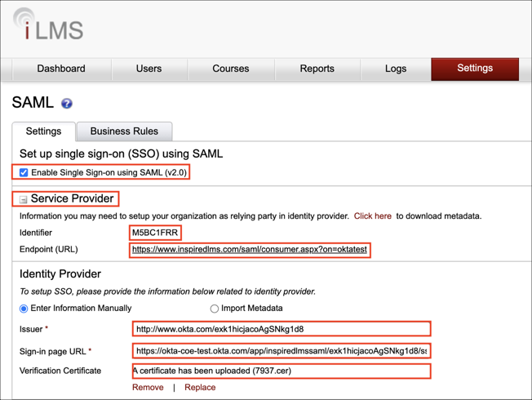Click here link to download metadata
This screenshot has width=532, height=400.
372,216
